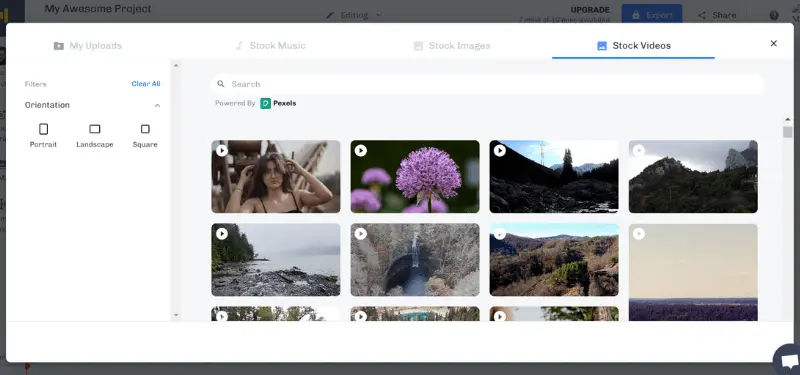Click the filter panel scroll down arrow
This screenshot has width=800, height=375.
(x=176, y=315)
